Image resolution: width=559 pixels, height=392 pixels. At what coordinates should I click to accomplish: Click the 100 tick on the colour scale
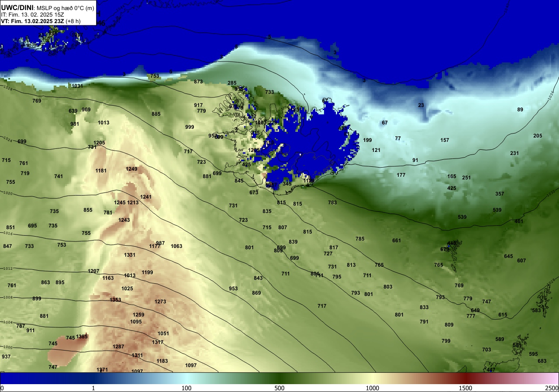(x=186, y=388)
